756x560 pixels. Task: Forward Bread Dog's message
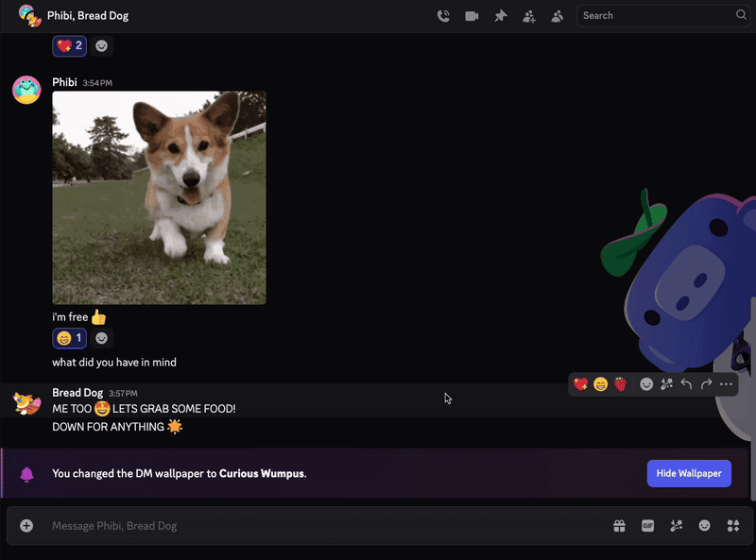706,384
